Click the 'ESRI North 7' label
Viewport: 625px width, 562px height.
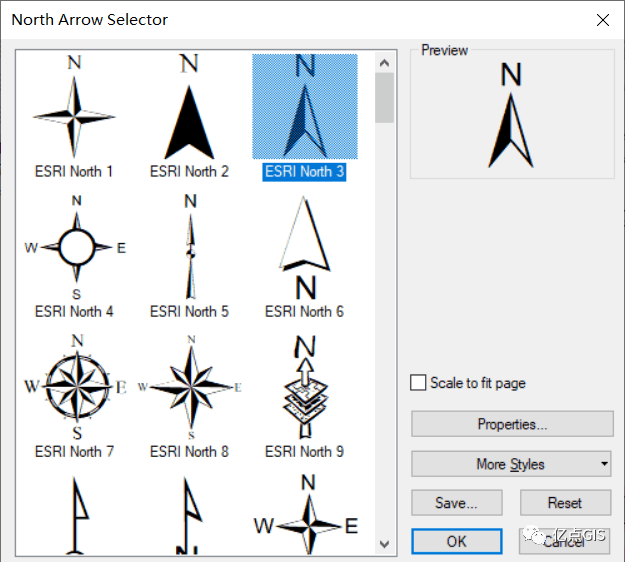click(x=74, y=452)
